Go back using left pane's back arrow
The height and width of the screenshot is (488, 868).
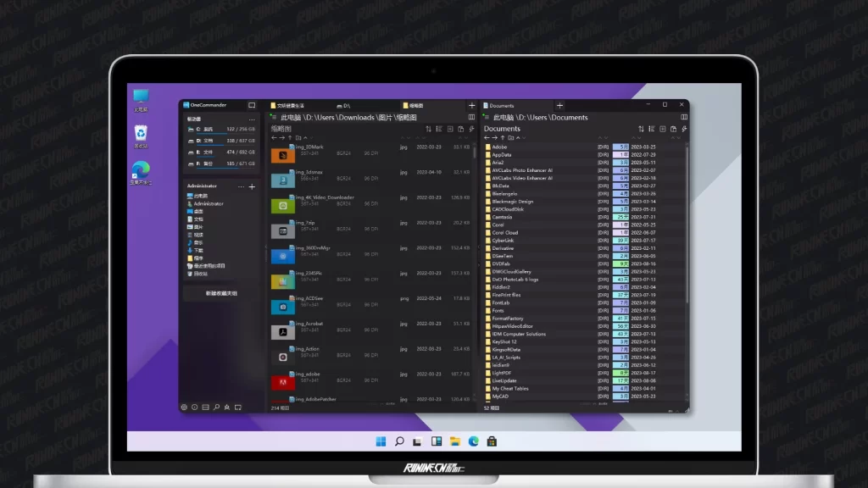(x=274, y=137)
